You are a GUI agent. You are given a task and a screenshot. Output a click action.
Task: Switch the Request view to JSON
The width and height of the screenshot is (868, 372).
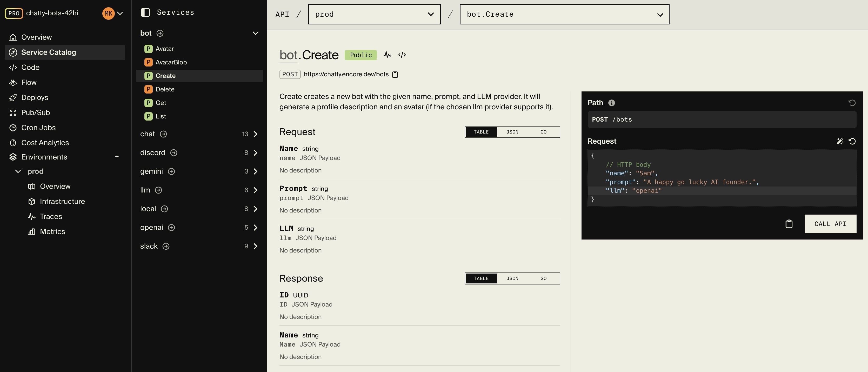click(512, 132)
